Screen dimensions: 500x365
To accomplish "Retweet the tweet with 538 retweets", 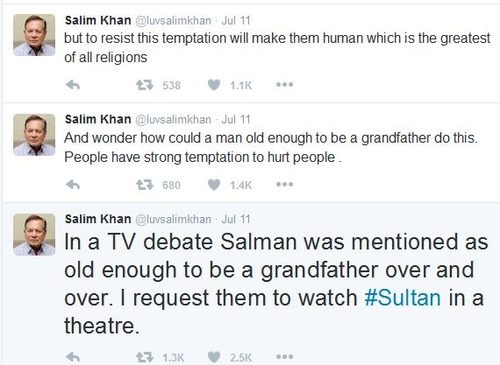I will [145, 85].
